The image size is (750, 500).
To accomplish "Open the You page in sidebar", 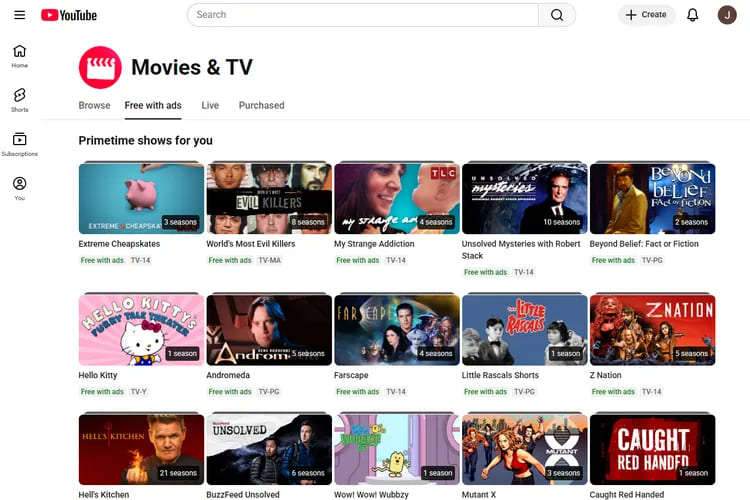I will click(20, 188).
